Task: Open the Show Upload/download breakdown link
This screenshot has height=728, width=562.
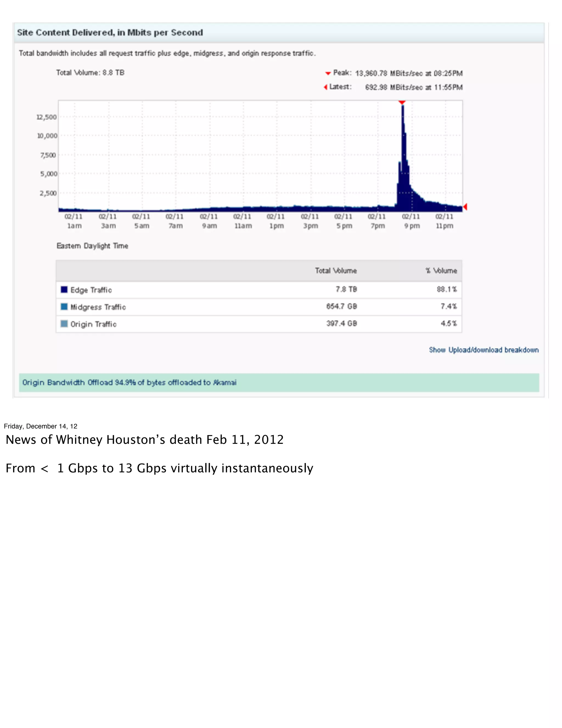Action: click(484, 350)
